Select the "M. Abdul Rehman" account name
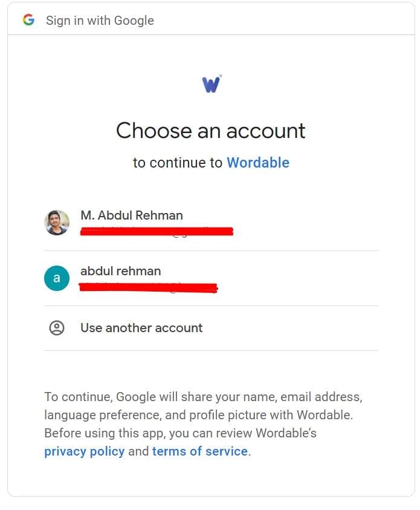 point(132,215)
